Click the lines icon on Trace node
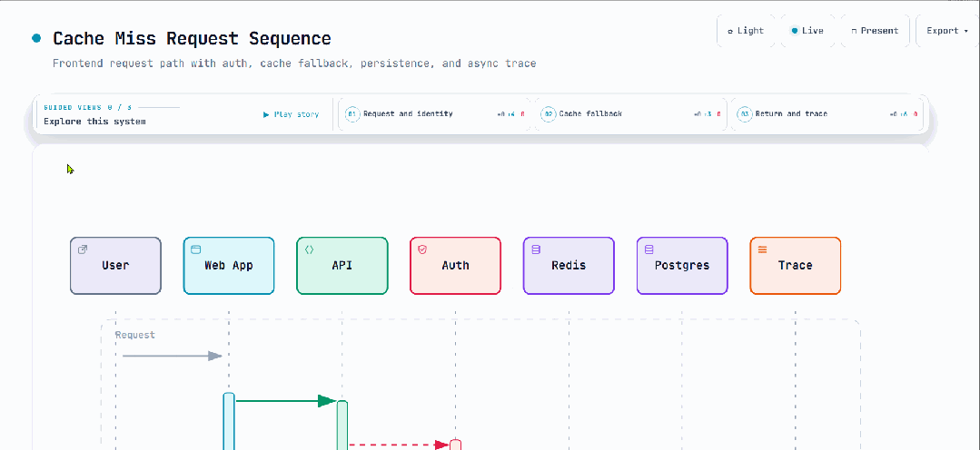Screen dimensions: 980x450 coord(763,249)
